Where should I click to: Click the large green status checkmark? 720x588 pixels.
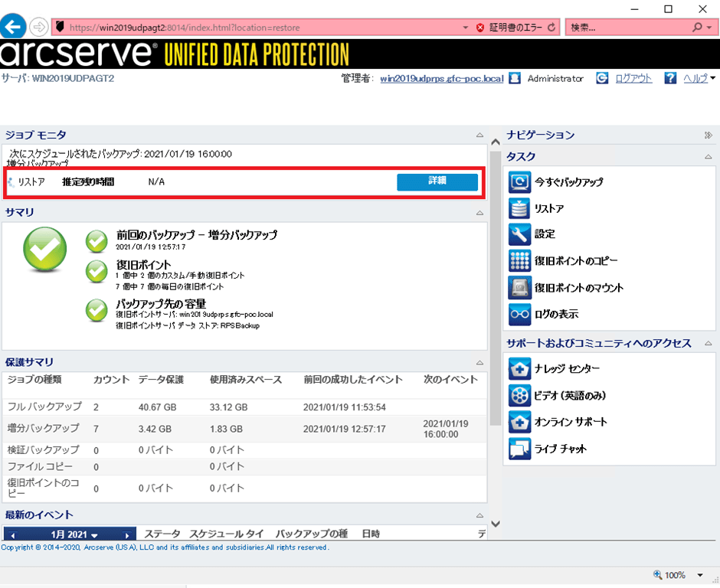[x=45, y=250]
